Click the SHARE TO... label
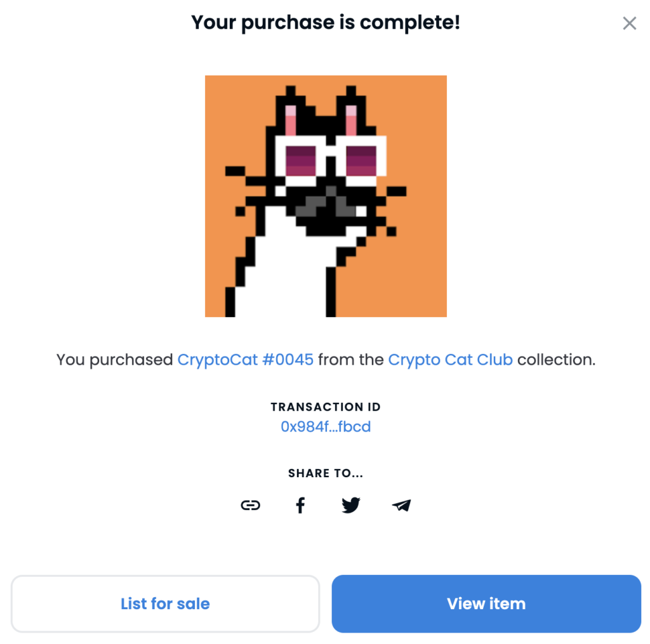The image size is (650, 644). [x=326, y=473]
